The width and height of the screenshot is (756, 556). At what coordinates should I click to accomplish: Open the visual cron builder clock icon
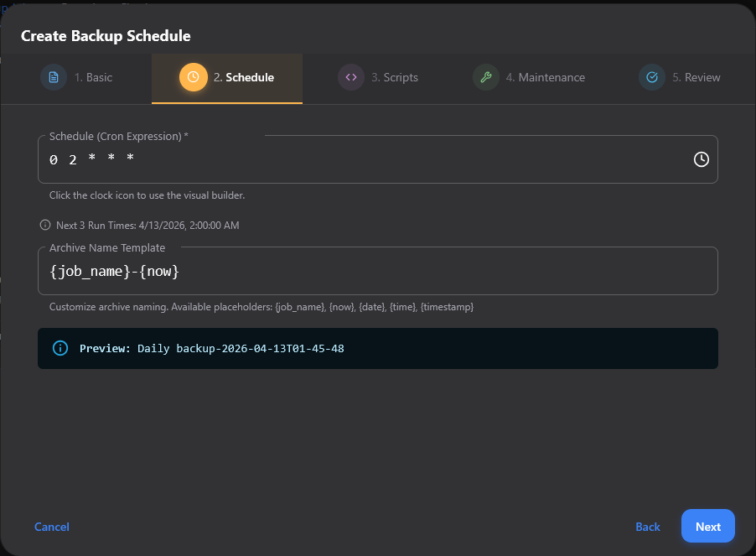click(x=702, y=158)
